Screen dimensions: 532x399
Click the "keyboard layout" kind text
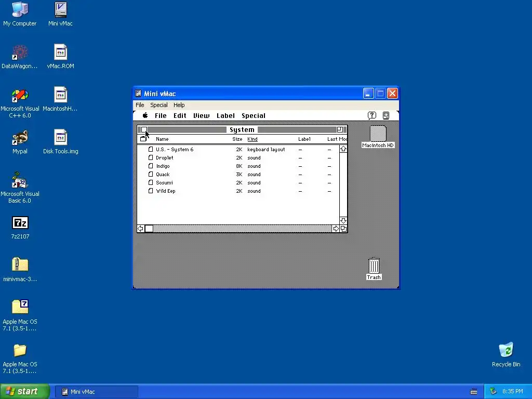tap(266, 149)
